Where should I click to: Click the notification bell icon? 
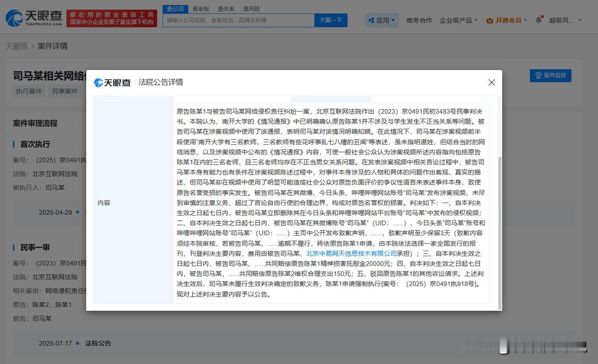pyautogui.click(x=539, y=20)
